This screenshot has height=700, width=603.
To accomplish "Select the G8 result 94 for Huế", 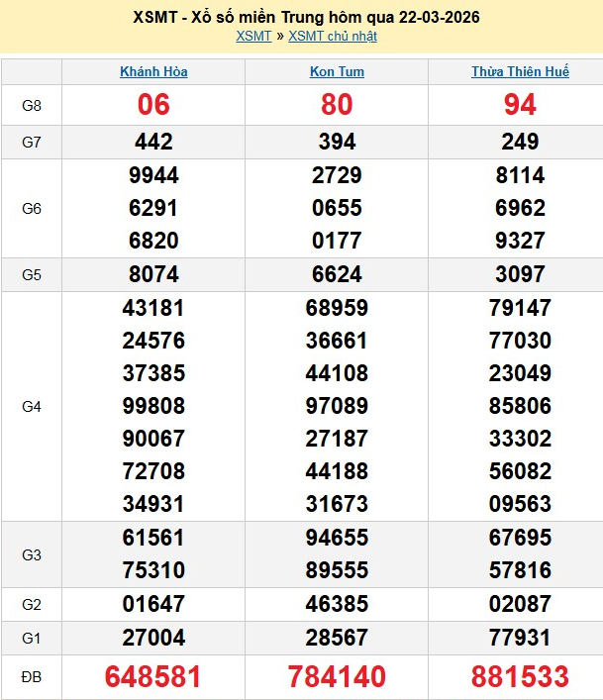I will coord(520,105).
